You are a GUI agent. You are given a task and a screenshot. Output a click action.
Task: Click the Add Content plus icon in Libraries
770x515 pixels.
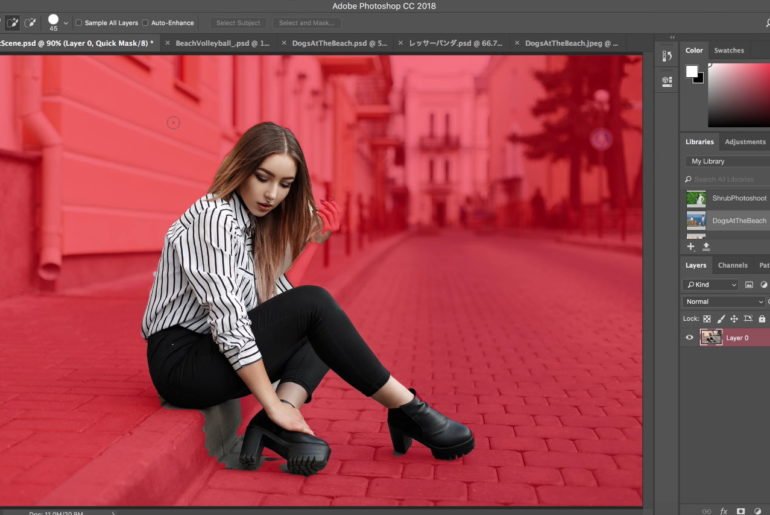pyautogui.click(x=690, y=246)
